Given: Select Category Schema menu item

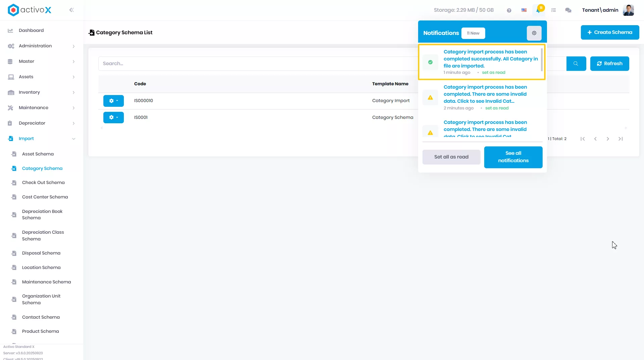Looking at the screenshot, I should click(42, 169).
